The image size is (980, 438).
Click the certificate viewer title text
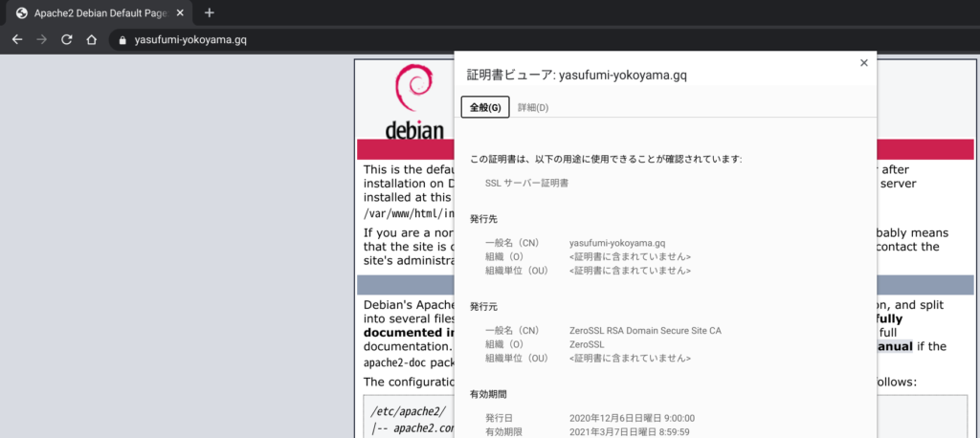coord(577,76)
